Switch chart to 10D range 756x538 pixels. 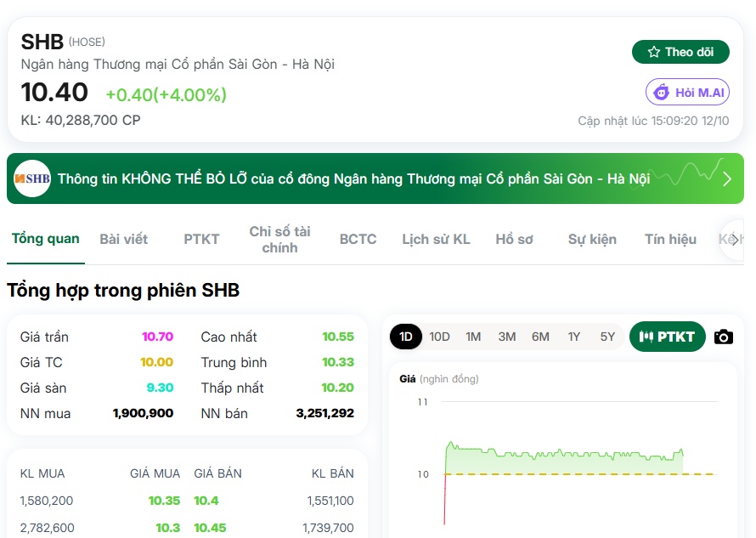(x=440, y=337)
